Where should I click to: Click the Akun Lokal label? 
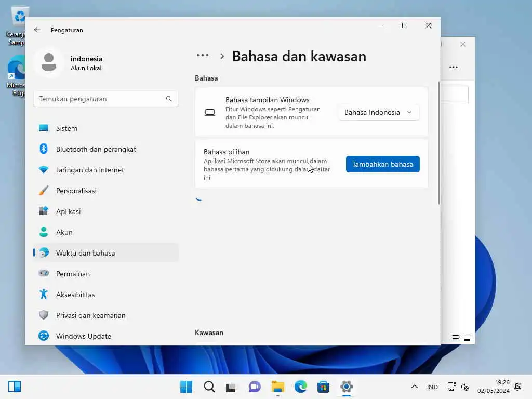pyautogui.click(x=86, y=68)
